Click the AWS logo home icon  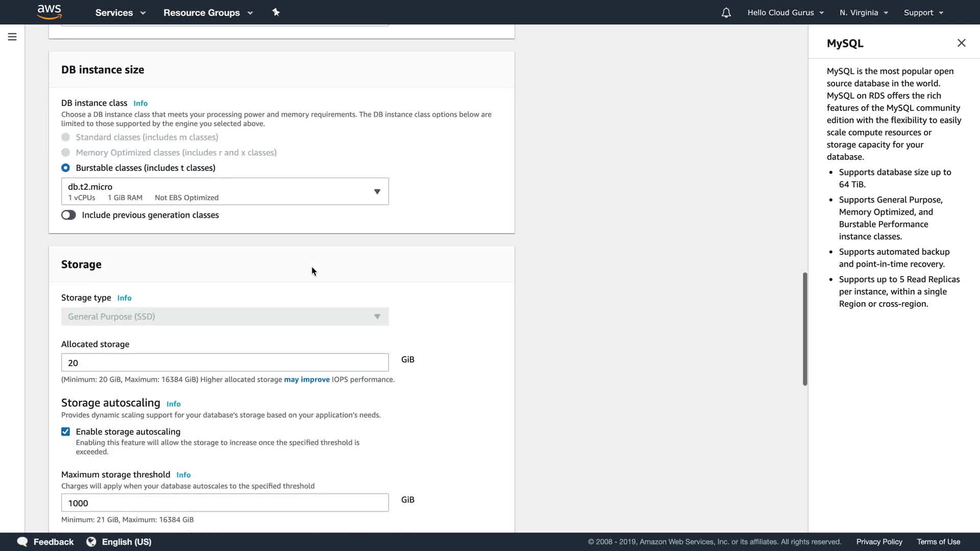click(49, 12)
